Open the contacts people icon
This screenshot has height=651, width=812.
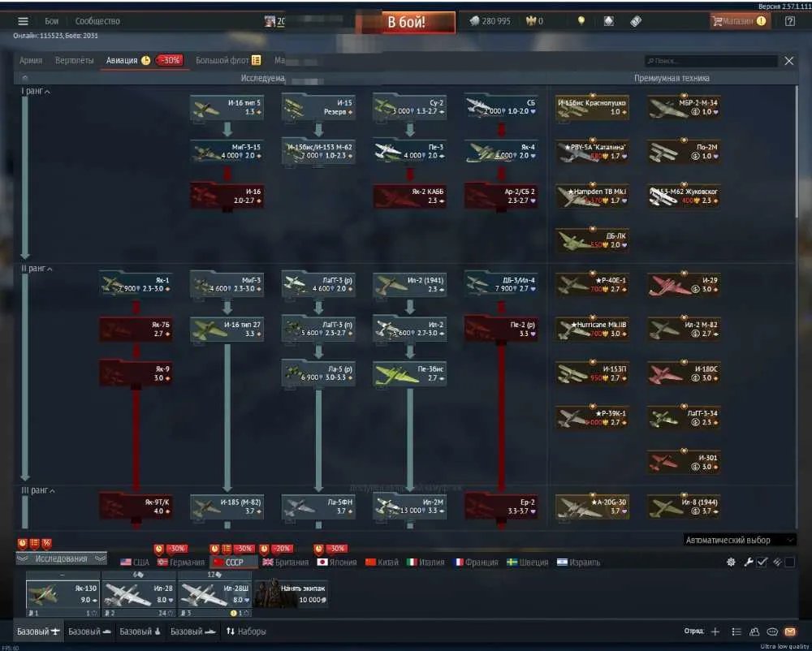point(754,632)
